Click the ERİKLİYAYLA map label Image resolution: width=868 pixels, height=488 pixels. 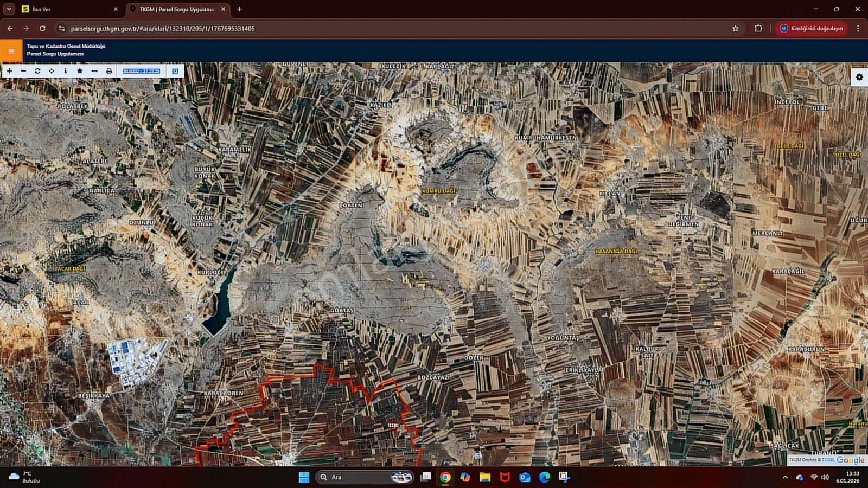[583, 369]
